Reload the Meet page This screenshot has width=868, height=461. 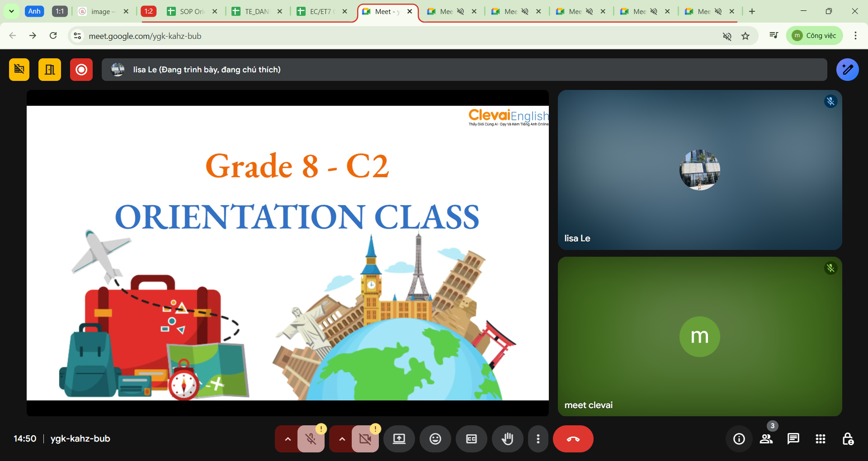click(x=53, y=36)
